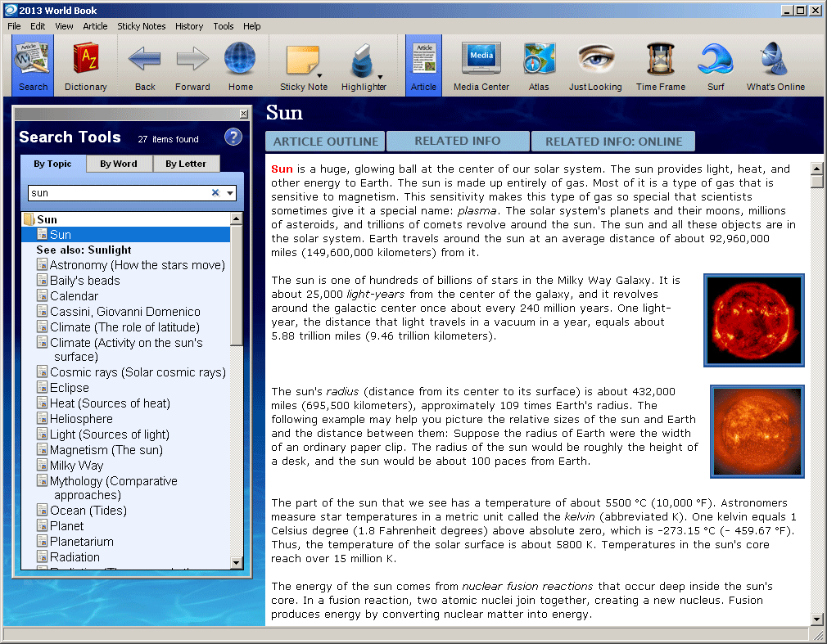Expand the search history dropdown
Image resolution: width=827 pixels, height=644 pixels.
[x=230, y=193]
